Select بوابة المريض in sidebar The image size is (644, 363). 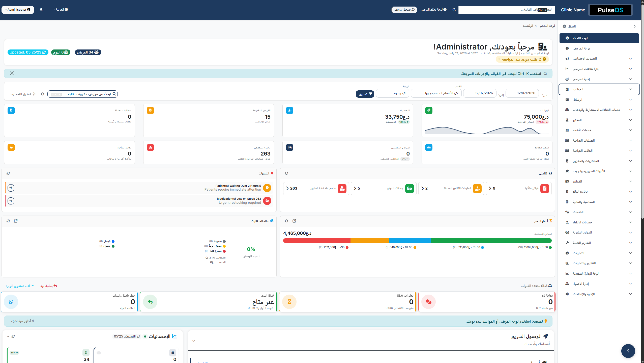599,48
